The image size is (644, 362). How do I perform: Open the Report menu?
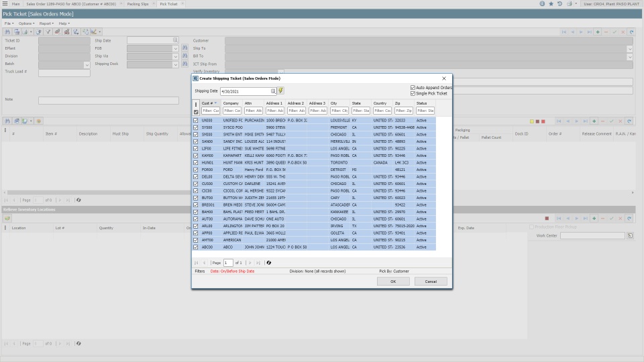(x=46, y=23)
